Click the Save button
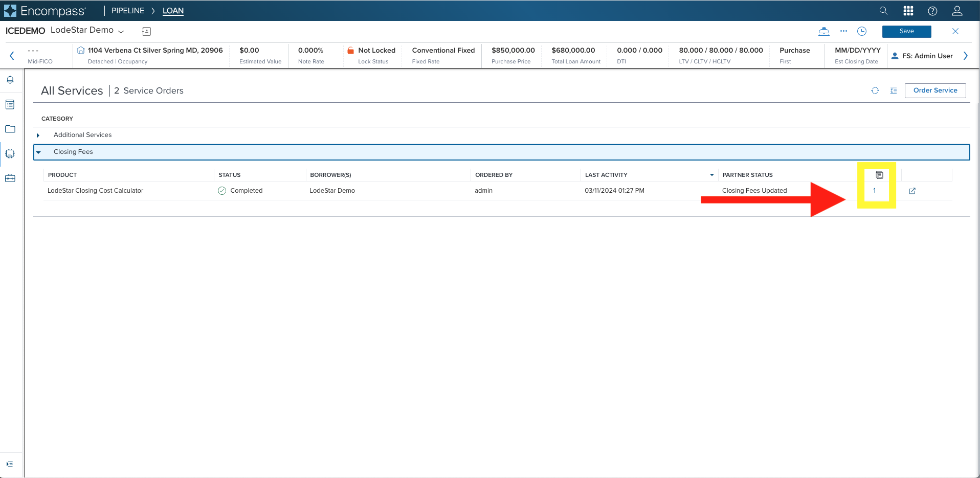Screen dimensions: 980x478 (906, 31)
